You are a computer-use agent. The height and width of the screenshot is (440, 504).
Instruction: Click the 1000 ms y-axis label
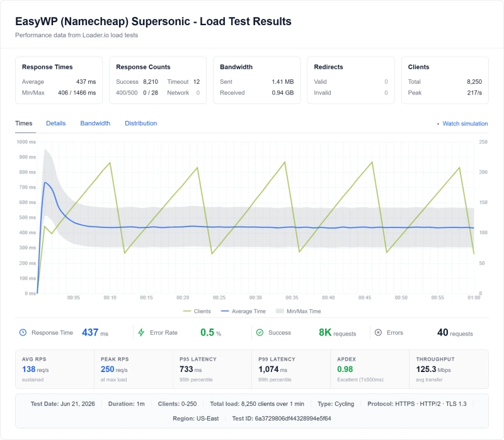[26, 142]
